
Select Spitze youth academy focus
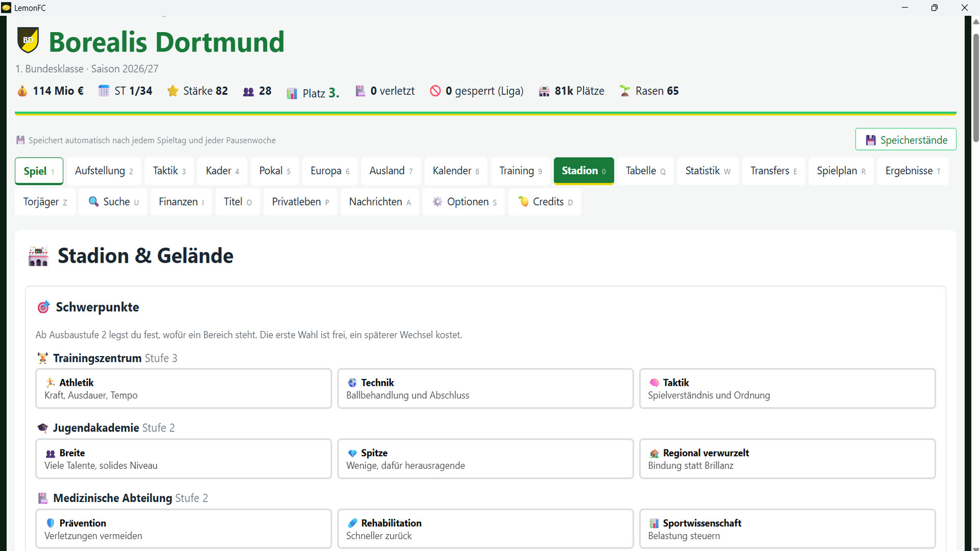pyautogui.click(x=485, y=459)
